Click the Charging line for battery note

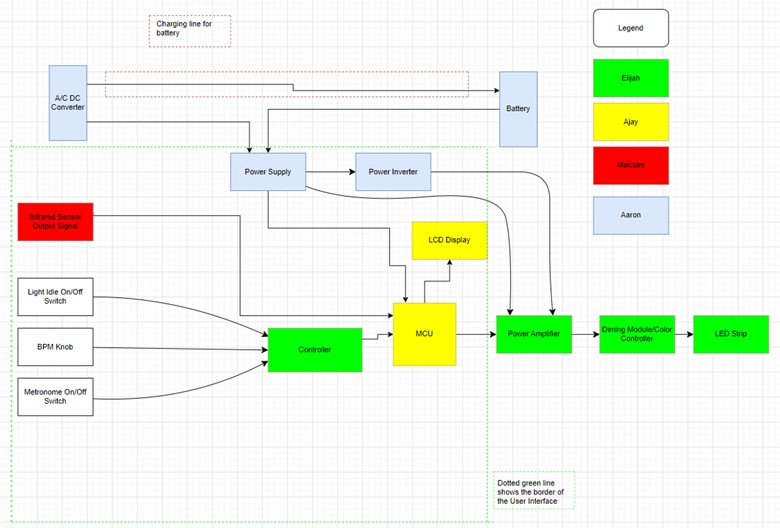point(190,31)
